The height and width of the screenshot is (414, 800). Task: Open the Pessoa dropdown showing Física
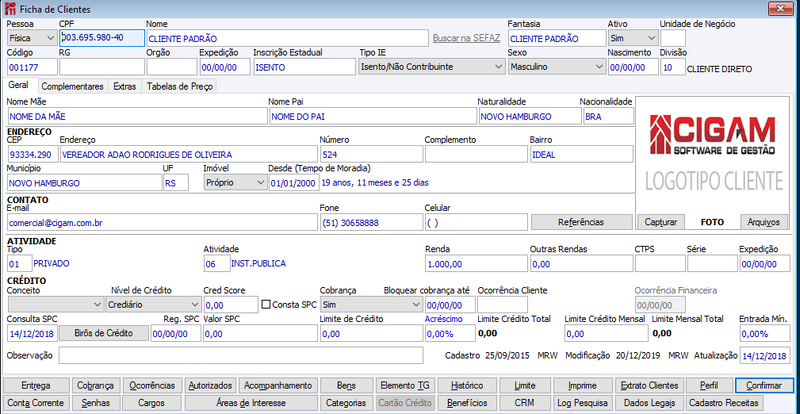pyautogui.click(x=32, y=38)
